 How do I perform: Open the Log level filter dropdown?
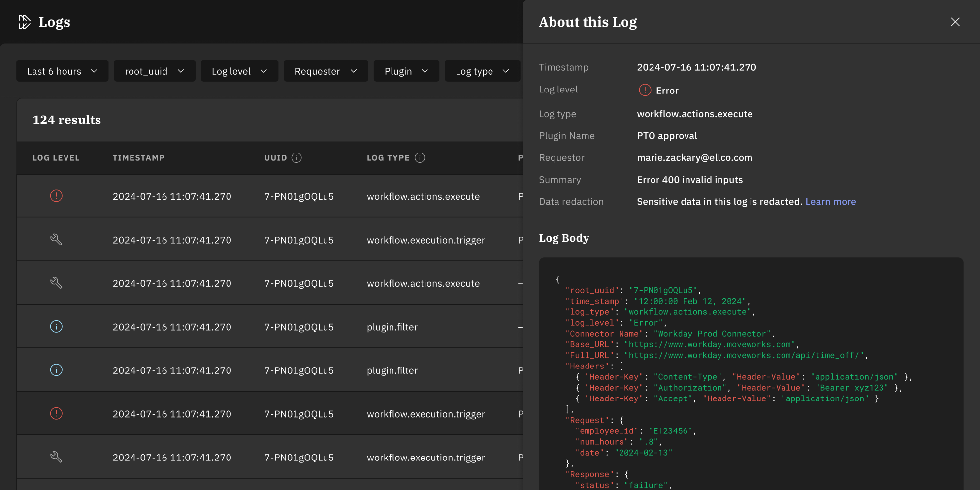click(239, 71)
